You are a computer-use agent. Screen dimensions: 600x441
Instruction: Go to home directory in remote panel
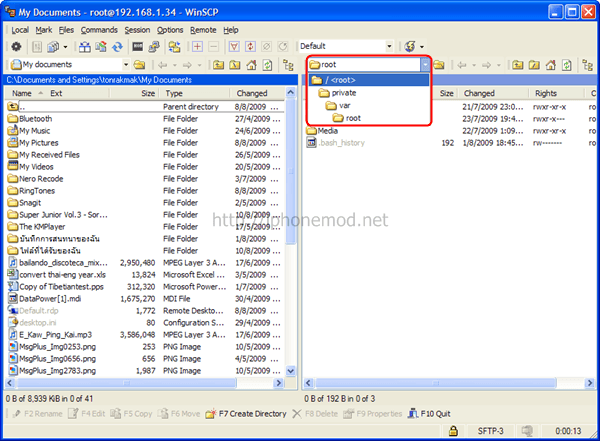[x=551, y=65]
